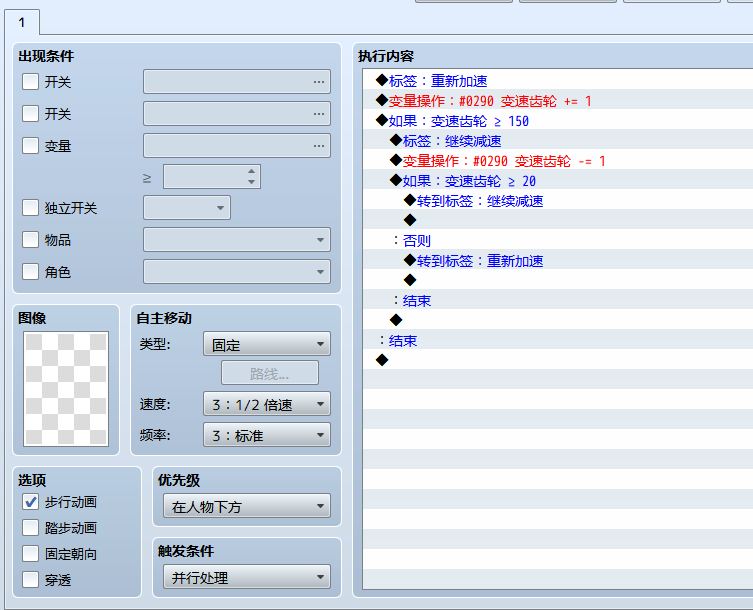
Task: Increase the variable threshold with the up arrow
Action: click(251, 171)
